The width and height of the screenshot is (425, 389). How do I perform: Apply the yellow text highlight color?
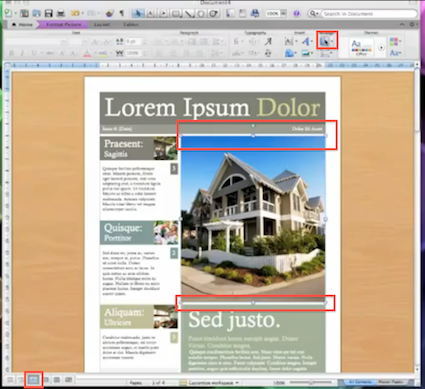[x=103, y=53]
